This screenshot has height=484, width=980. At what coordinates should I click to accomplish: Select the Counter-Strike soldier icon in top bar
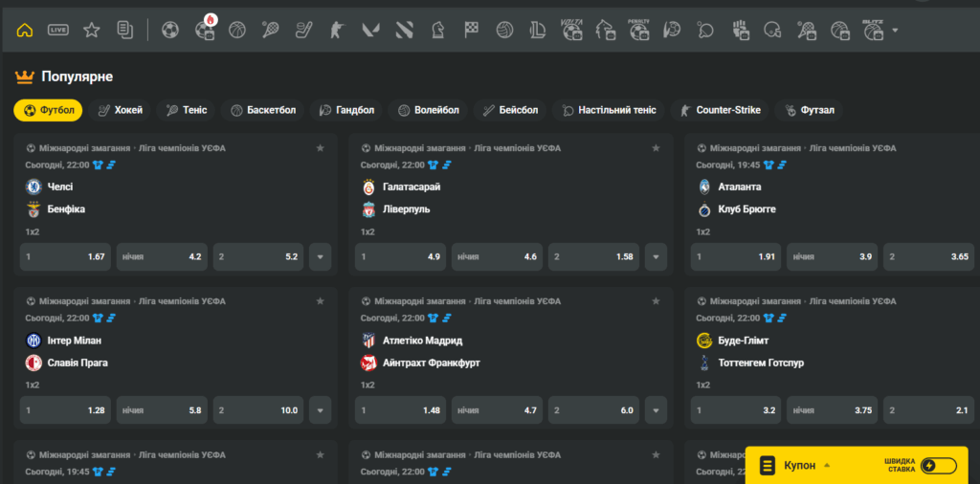click(336, 31)
